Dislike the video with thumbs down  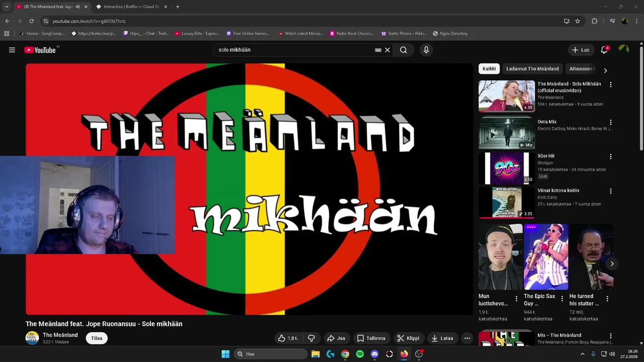click(311, 338)
